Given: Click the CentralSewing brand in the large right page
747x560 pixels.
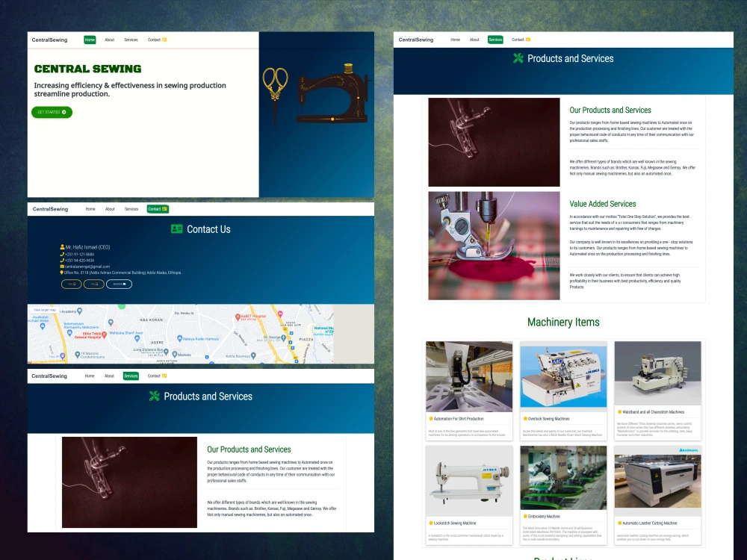Looking at the screenshot, I should (416, 40).
